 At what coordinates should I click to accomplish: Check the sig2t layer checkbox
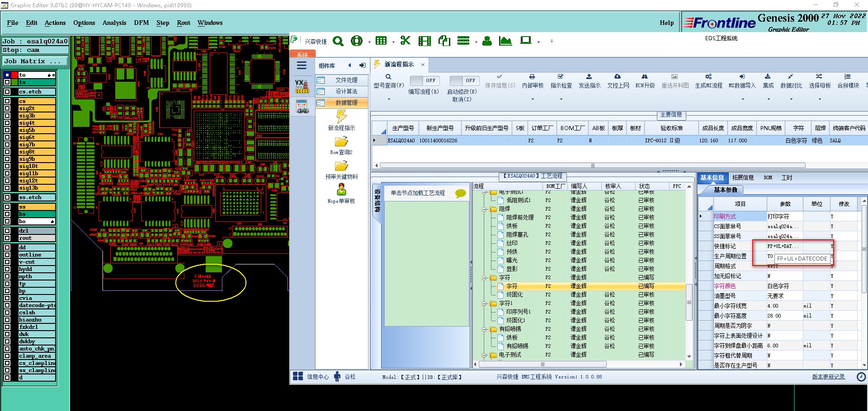coord(7,108)
